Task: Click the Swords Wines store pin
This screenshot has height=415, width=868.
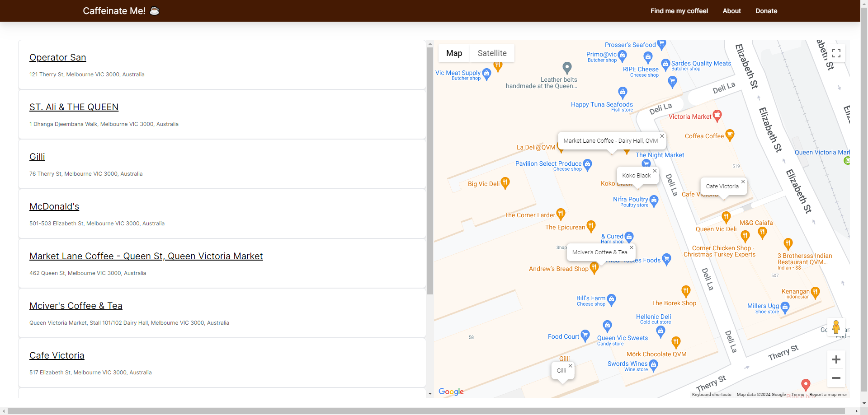Action: (653, 365)
